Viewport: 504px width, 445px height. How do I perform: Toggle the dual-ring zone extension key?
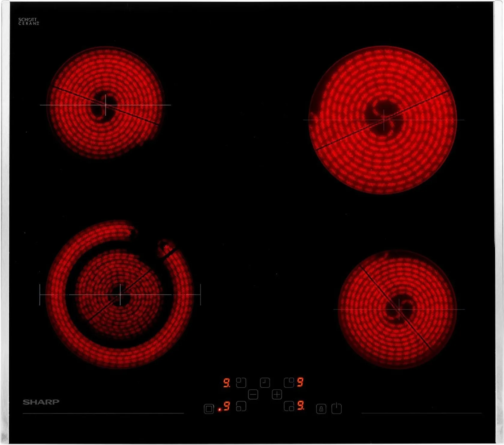[209, 409]
